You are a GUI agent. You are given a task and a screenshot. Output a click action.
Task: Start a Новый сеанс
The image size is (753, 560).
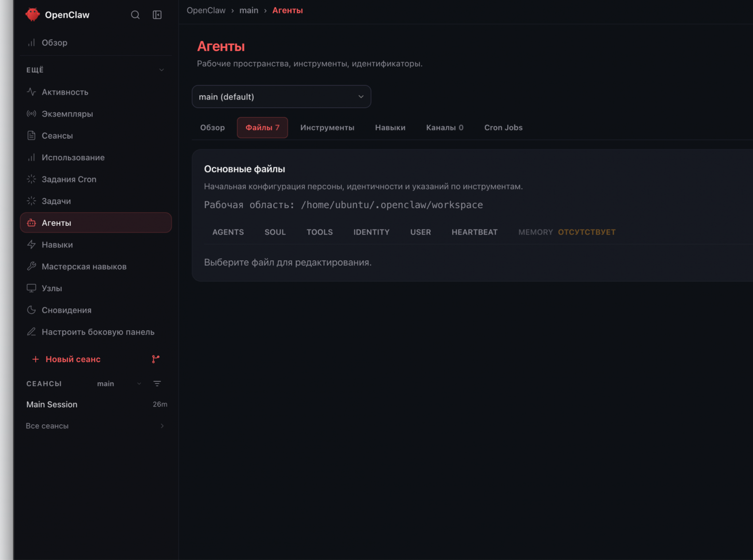(73, 359)
